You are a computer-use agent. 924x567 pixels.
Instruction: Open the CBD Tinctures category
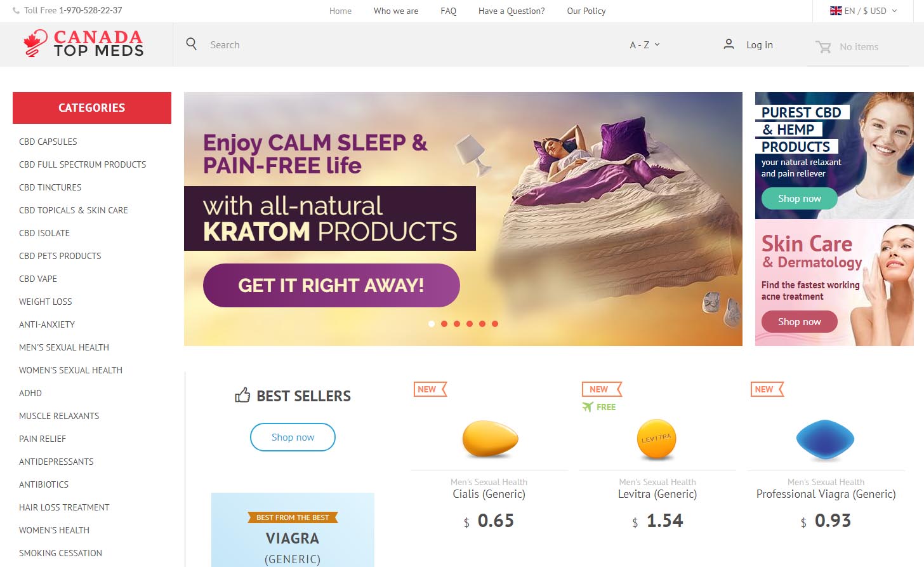50,187
